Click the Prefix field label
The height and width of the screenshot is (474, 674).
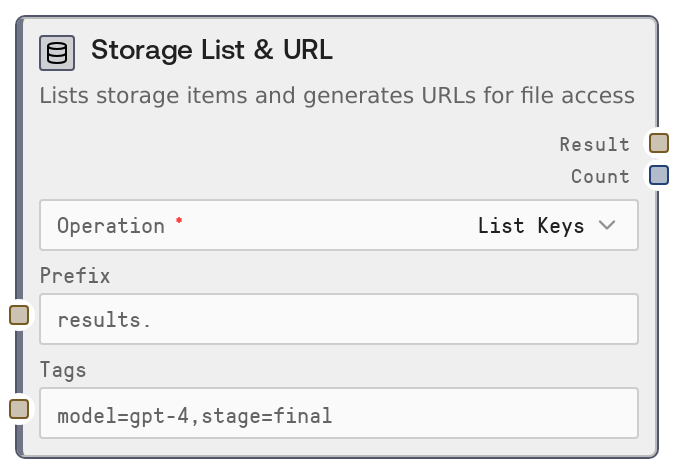coord(75,275)
